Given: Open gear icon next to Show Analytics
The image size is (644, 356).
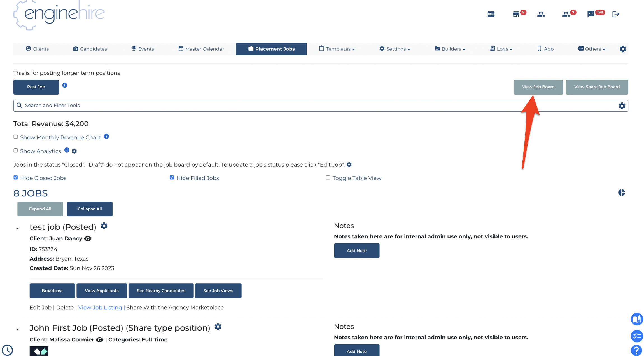Looking at the screenshot, I should click(x=74, y=151).
